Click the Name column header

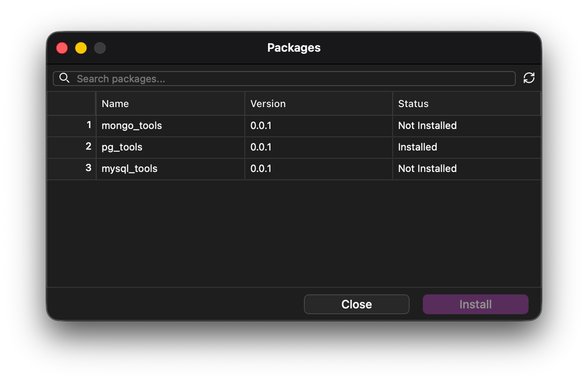click(115, 103)
